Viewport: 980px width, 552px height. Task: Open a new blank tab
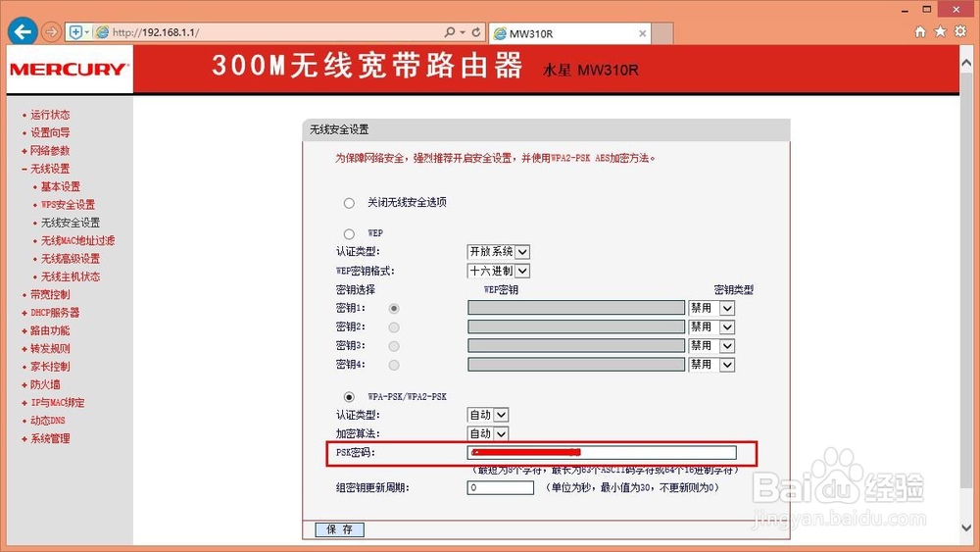click(662, 33)
